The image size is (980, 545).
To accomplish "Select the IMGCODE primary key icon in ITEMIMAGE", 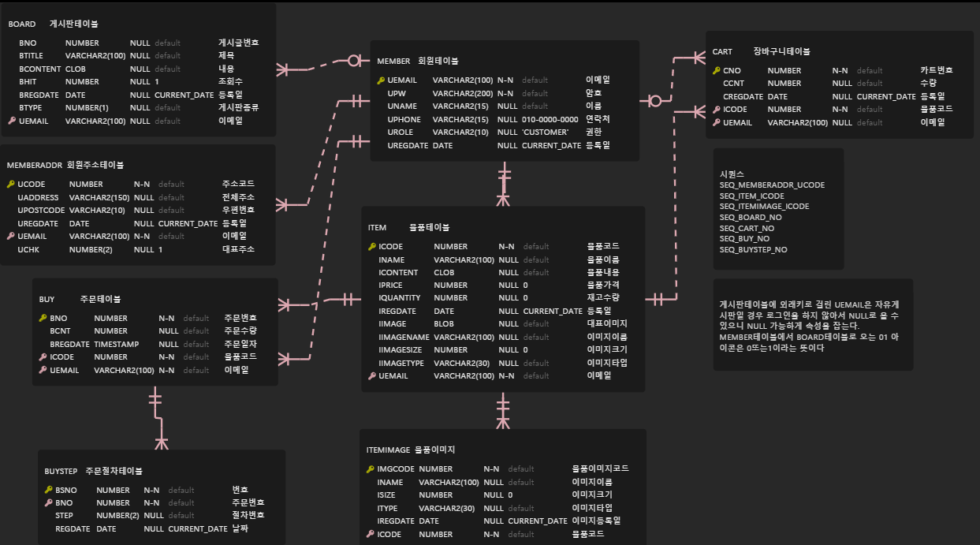I will point(371,468).
